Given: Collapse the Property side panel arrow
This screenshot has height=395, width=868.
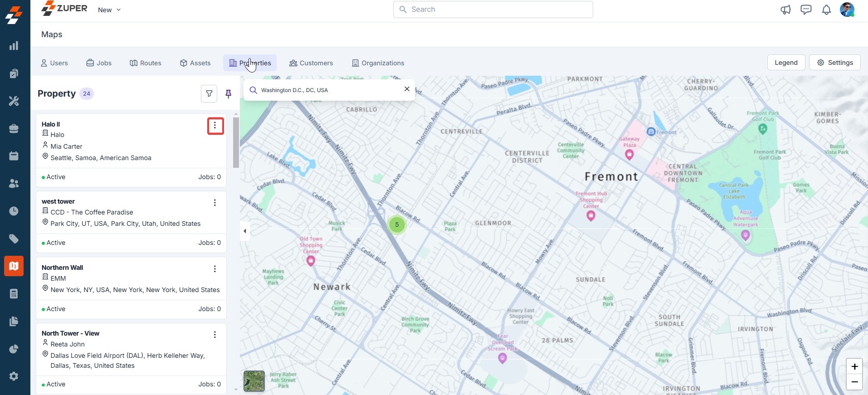Looking at the screenshot, I should click(x=245, y=231).
